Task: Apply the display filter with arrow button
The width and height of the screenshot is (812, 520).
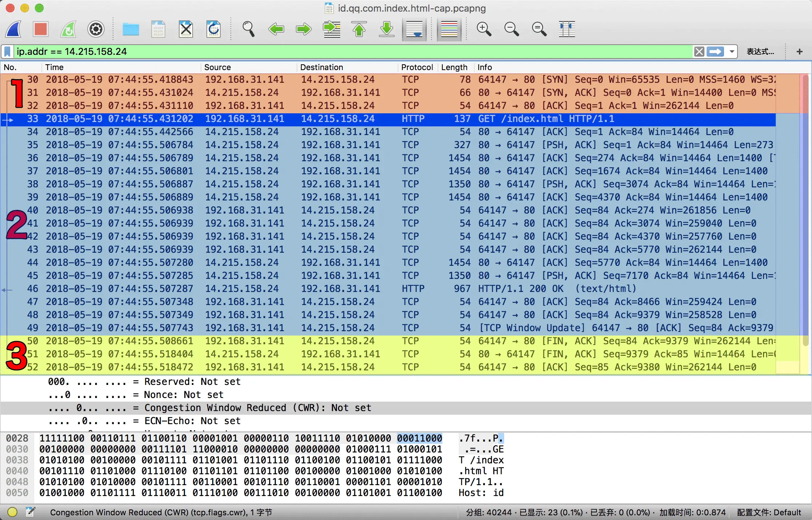Action: pyautogui.click(x=715, y=52)
